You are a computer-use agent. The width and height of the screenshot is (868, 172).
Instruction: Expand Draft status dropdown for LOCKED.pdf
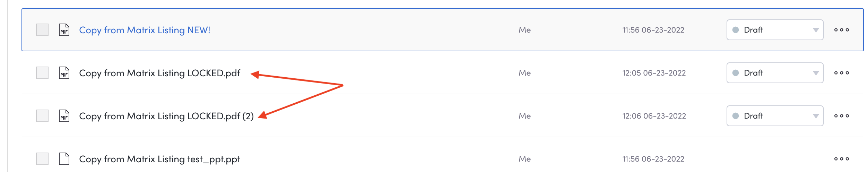click(x=775, y=73)
